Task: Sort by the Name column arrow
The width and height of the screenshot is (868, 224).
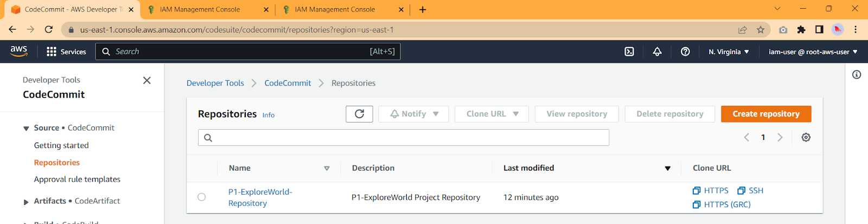Action: coord(327,168)
